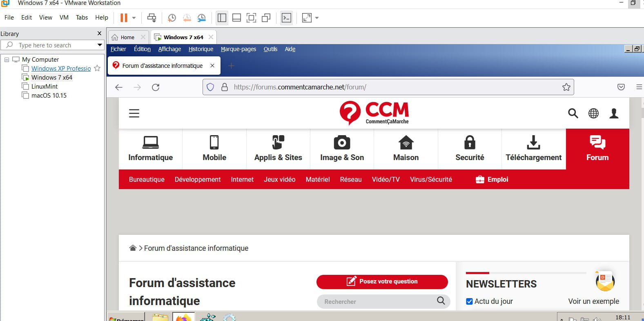
Task: Open Firefox Historique menu
Action: [x=201, y=49]
